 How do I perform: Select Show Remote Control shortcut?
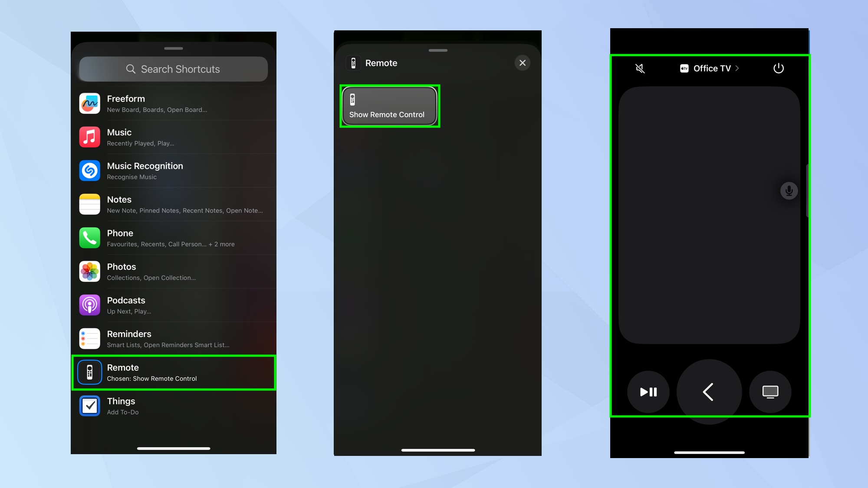tap(388, 106)
